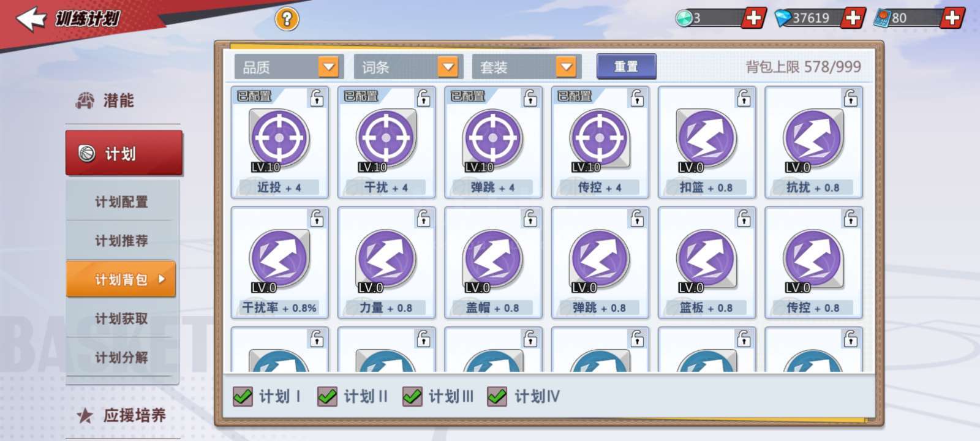Select the 篮板 +0.8 plan card
The width and height of the screenshot is (980, 441).
707,263
